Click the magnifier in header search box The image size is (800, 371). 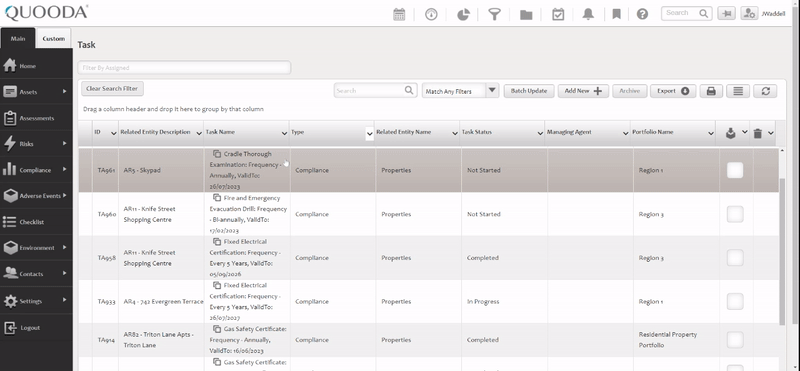tap(704, 13)
